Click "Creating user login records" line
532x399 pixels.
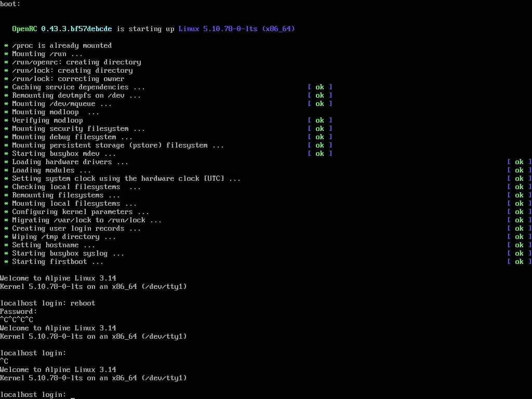[x=76, y=229]
